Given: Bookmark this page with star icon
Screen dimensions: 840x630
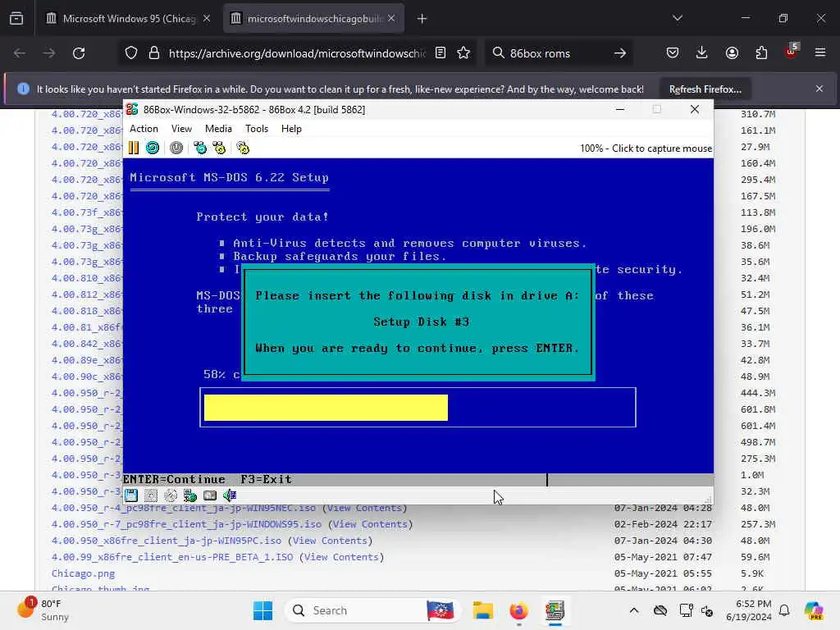Looking at the screenshot, I should [x=464, y=53].
